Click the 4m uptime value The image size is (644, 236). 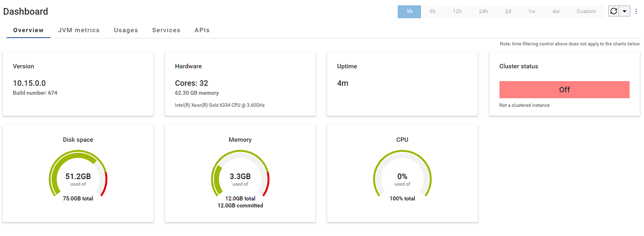pyautogui.click(x=343, y=83)
